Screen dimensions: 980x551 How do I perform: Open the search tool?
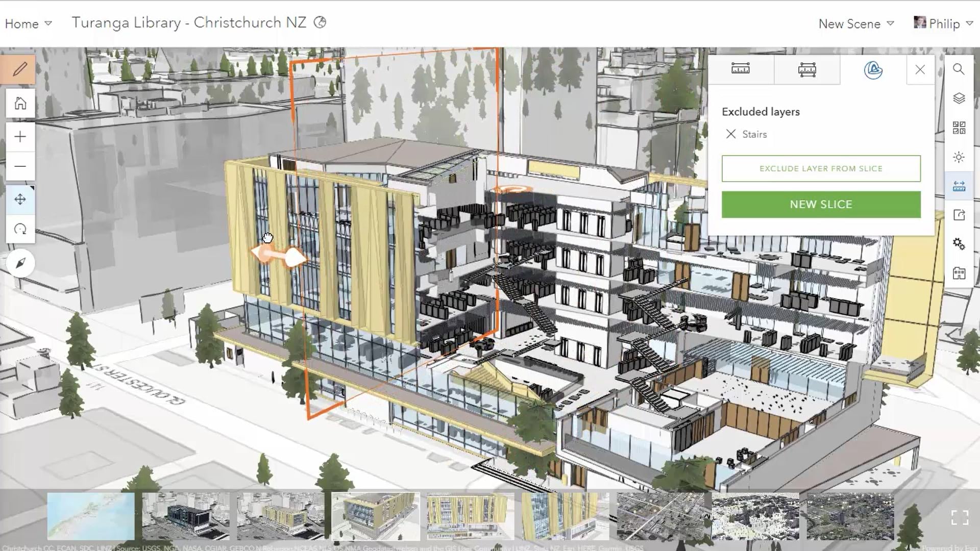(959, 69)
